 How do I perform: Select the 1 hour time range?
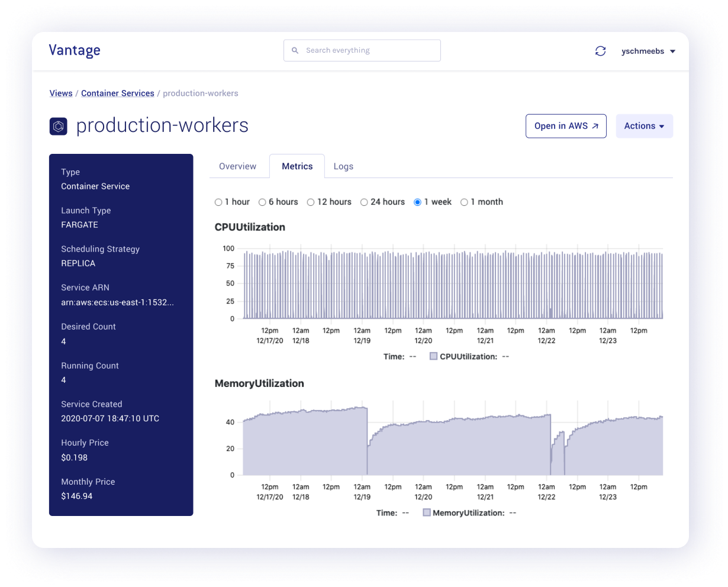pyautogui.click(x=218, y=202)
